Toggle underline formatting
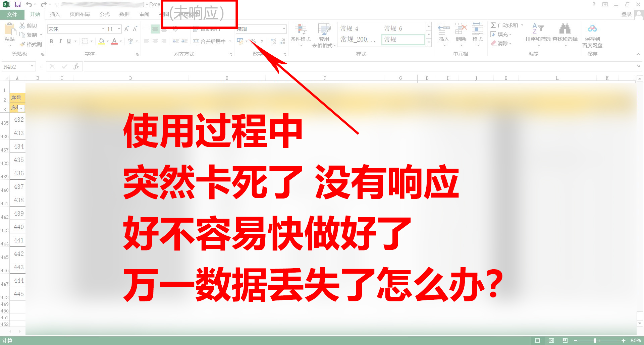 coord(68,41)
